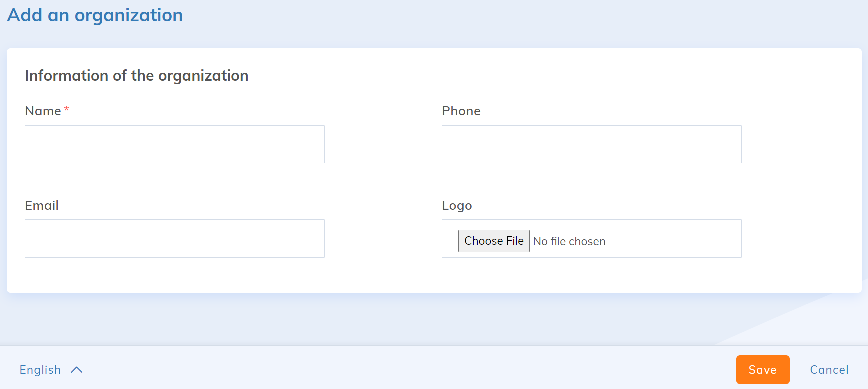Click the word "organization" in the page title

128,15
